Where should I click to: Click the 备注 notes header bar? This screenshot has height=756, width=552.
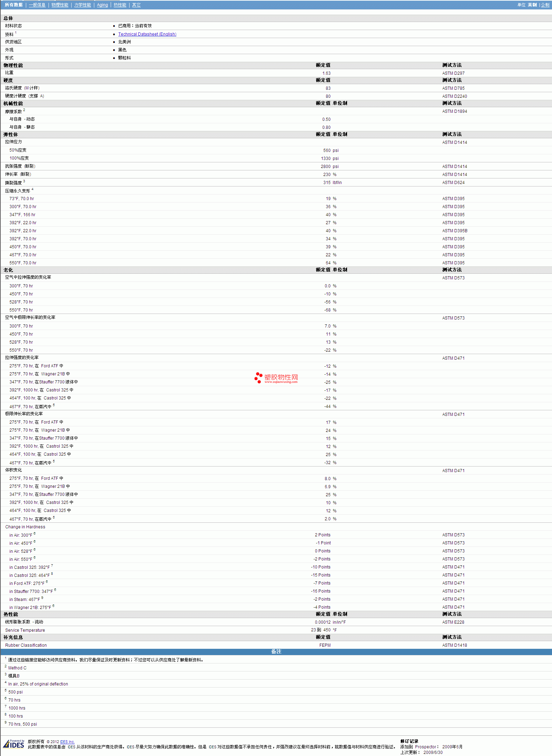tap(276, 652)
